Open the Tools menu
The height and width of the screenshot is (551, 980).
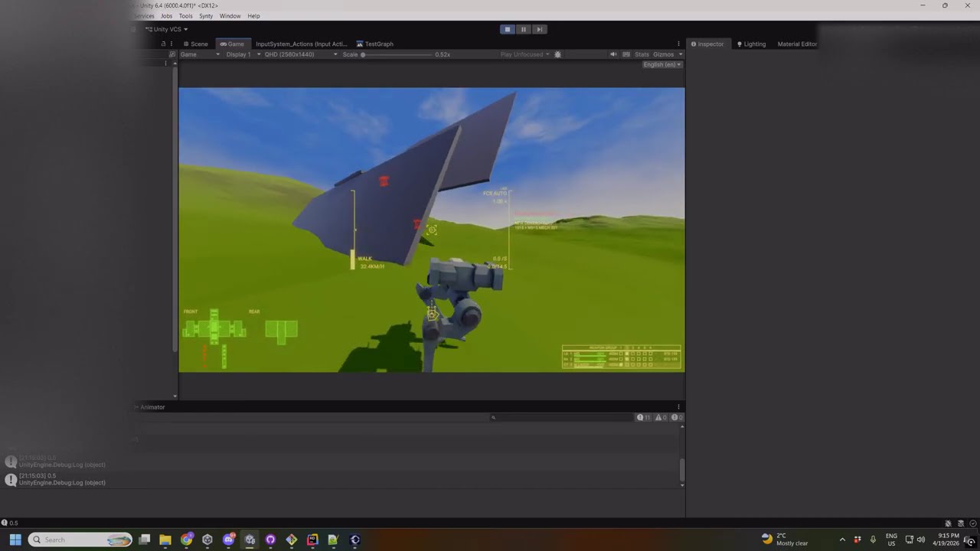pos(185,16)
